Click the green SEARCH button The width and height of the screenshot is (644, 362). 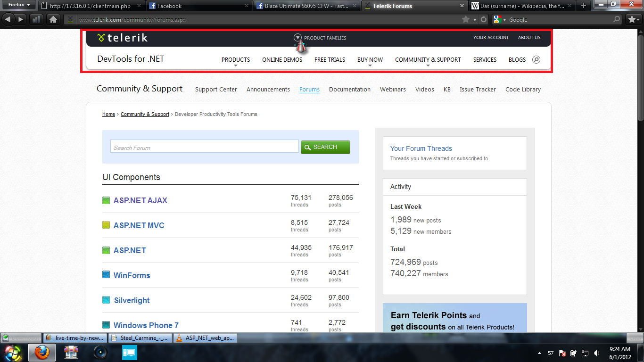[x=325, y=147]
